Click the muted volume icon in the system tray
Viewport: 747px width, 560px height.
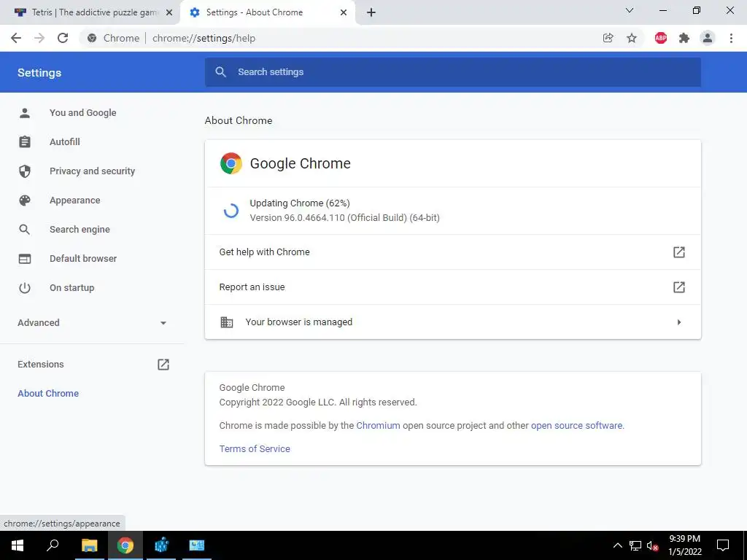click(652, 545)
